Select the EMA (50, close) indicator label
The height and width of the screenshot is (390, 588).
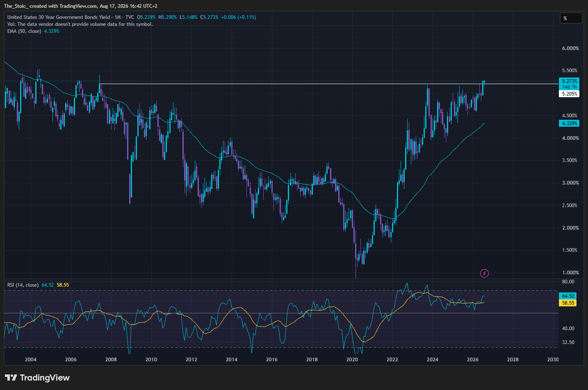pos(24,31)
